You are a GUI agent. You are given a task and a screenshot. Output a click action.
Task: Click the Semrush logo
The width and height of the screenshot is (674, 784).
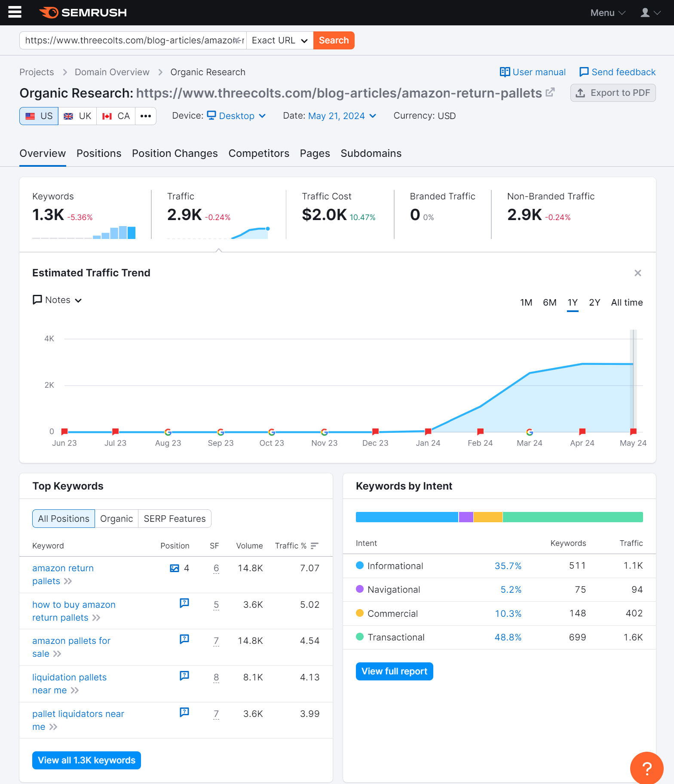[83, 12]
